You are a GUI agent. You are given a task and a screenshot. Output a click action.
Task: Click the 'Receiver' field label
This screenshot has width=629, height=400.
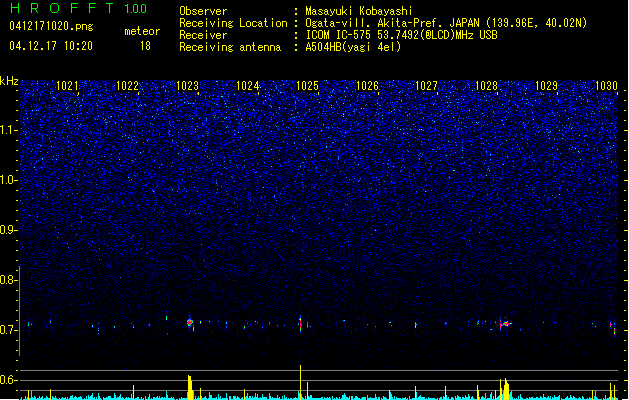point(203,35)
